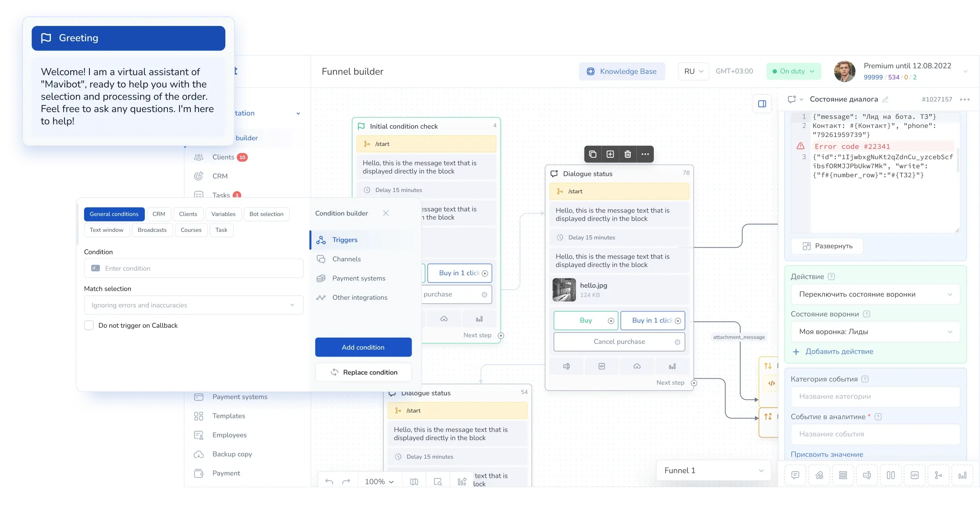Screen dimensions: 980x521
Task: Click the attachment paperclip icon in right bottom toolbar
Action: (x=819, y=475)
